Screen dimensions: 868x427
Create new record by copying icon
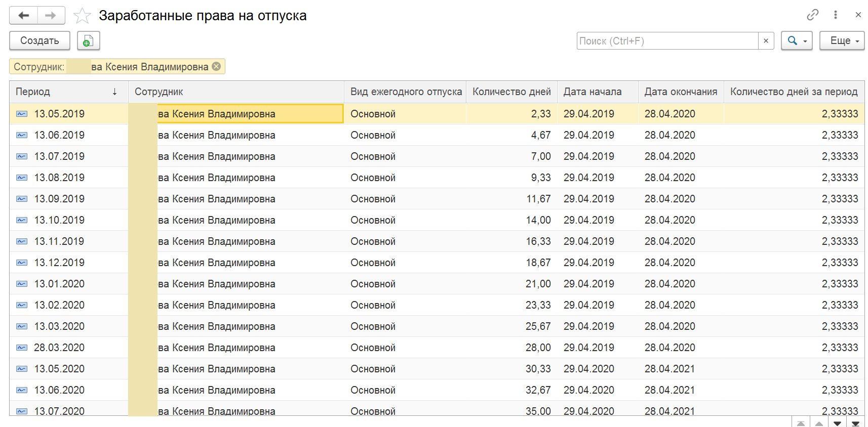click(88, 40)
